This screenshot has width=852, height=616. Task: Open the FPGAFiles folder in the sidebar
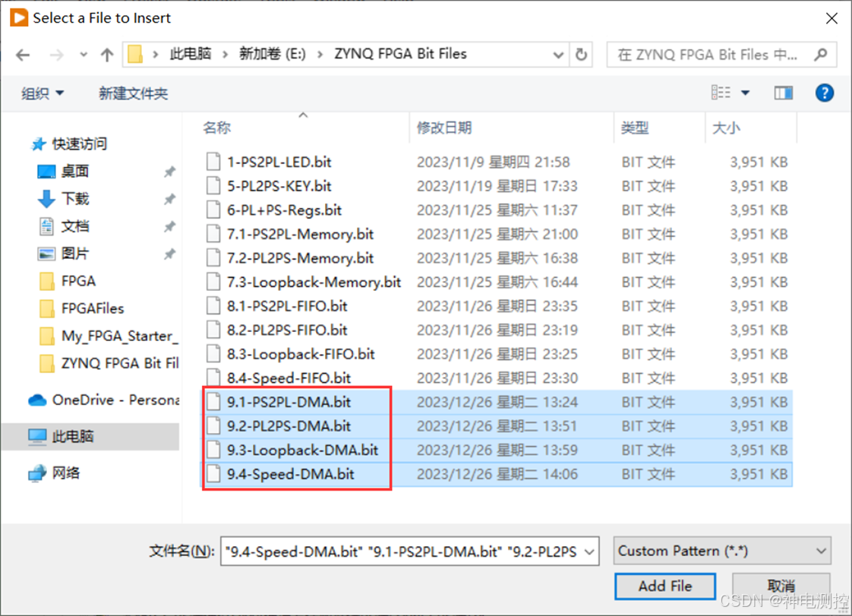pos(82,308)
